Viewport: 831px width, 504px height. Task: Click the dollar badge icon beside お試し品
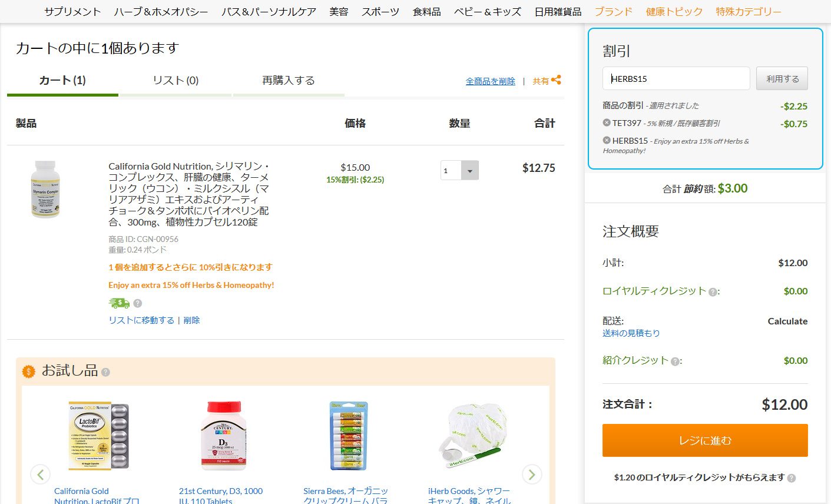28,372
